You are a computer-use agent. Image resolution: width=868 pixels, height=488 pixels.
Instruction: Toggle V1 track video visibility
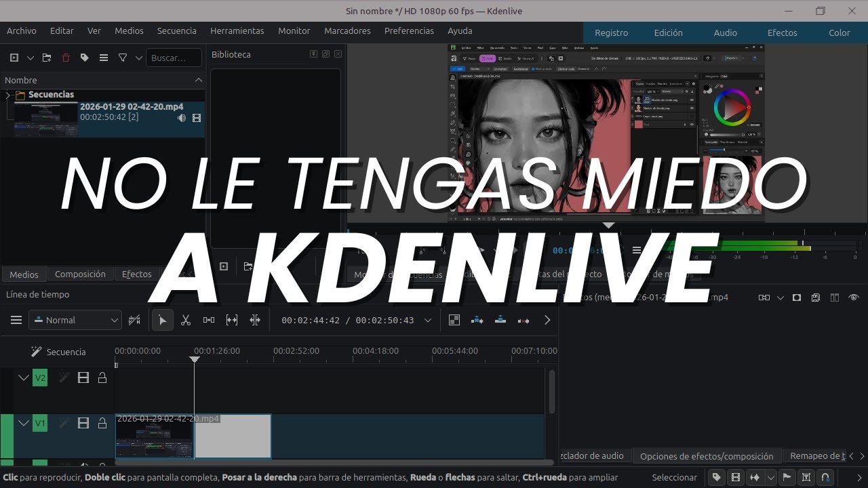tap(83, 423)
